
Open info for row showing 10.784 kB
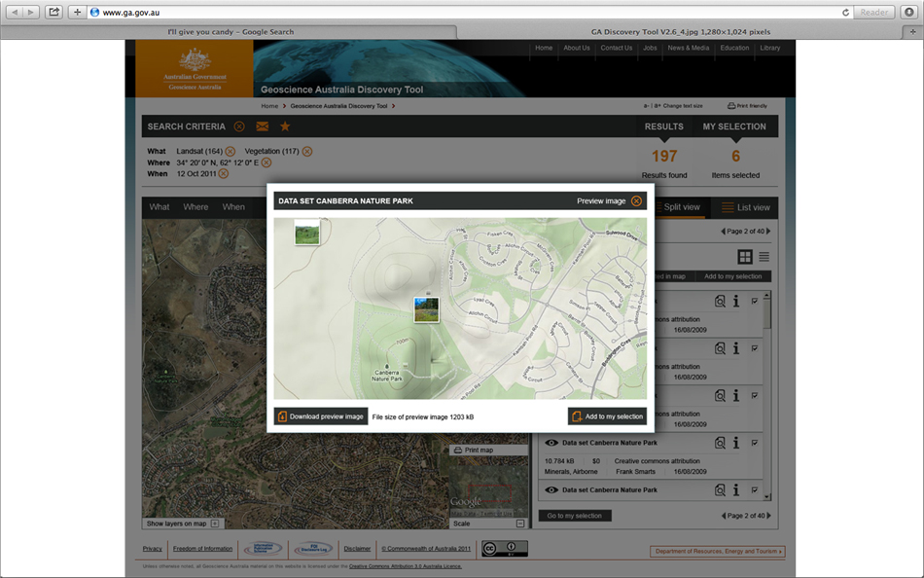click(x=736, y=443)
